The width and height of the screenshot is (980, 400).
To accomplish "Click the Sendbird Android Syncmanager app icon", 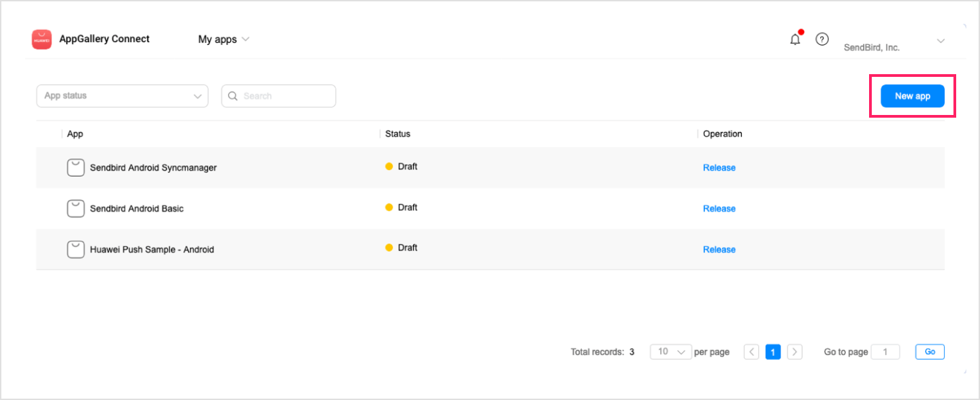I will tap(76, 167).
